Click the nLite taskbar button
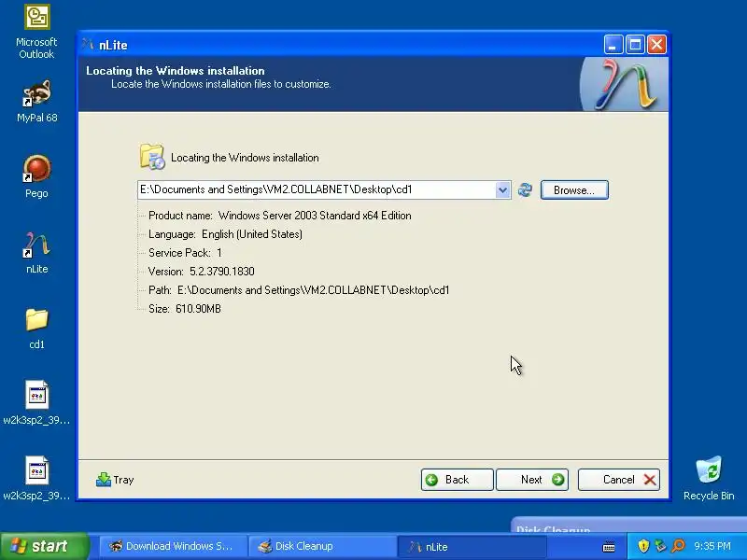 click(x=472, y=547)
